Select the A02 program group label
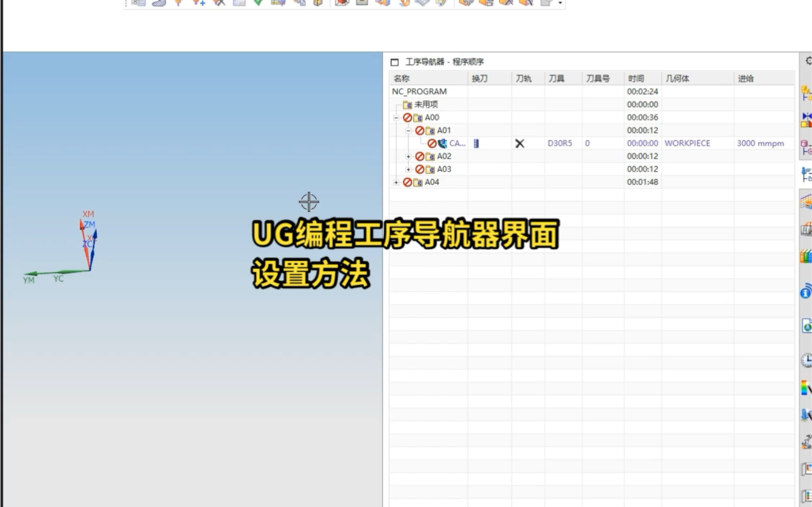Viewport: 812px width, 507px height. tap(444, 156)
